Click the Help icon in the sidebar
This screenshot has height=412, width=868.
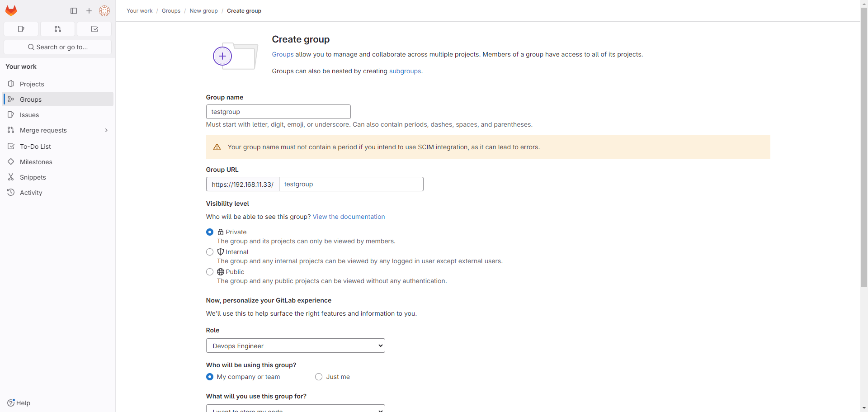[11, 403]
